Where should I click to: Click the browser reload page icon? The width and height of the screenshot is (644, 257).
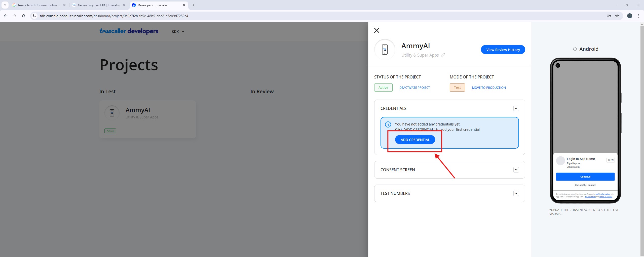[x=24, y=16]
